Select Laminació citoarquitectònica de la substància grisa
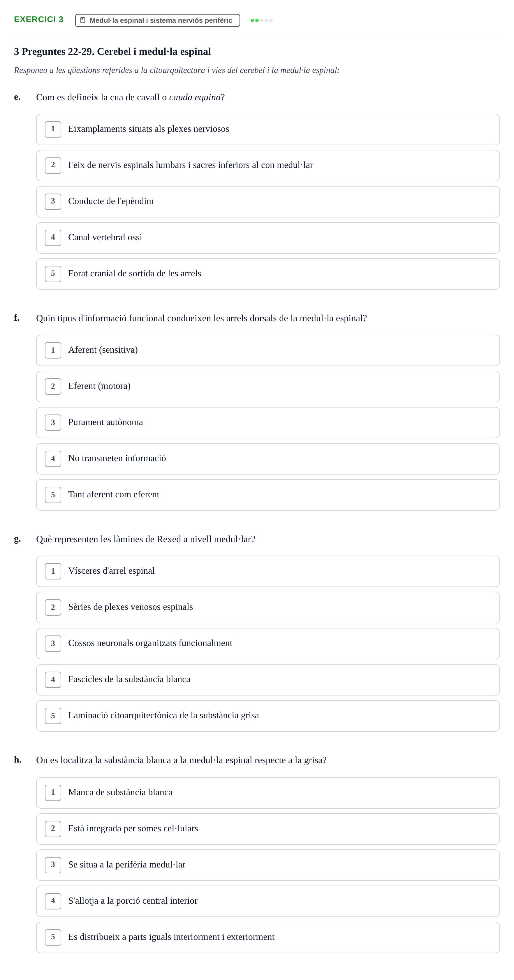 point(268,716)
